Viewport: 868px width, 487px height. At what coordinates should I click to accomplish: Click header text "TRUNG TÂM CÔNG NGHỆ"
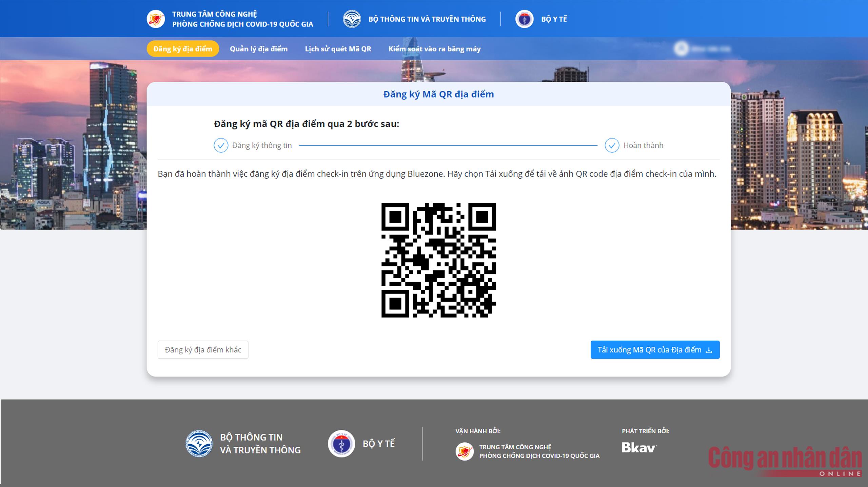(x=214, y=14)
